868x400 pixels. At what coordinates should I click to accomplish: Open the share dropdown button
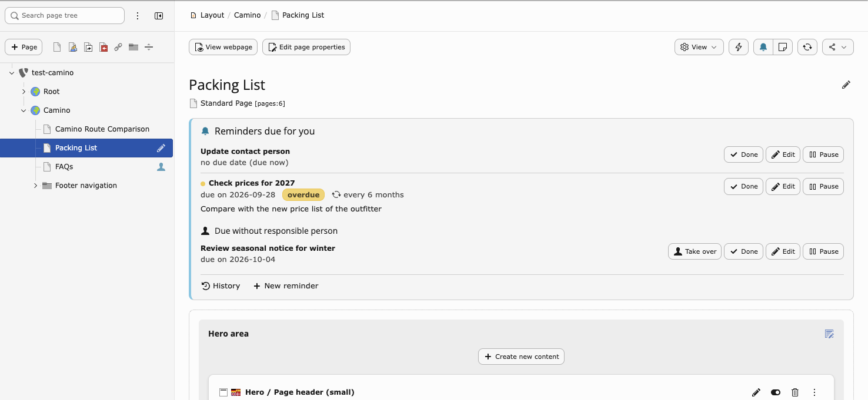(837, 47)
